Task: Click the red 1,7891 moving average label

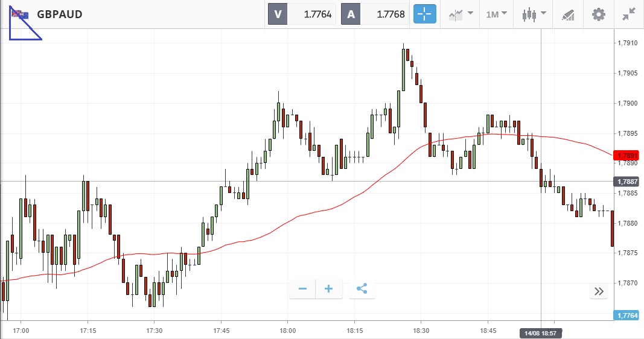Action: [626, 154]
